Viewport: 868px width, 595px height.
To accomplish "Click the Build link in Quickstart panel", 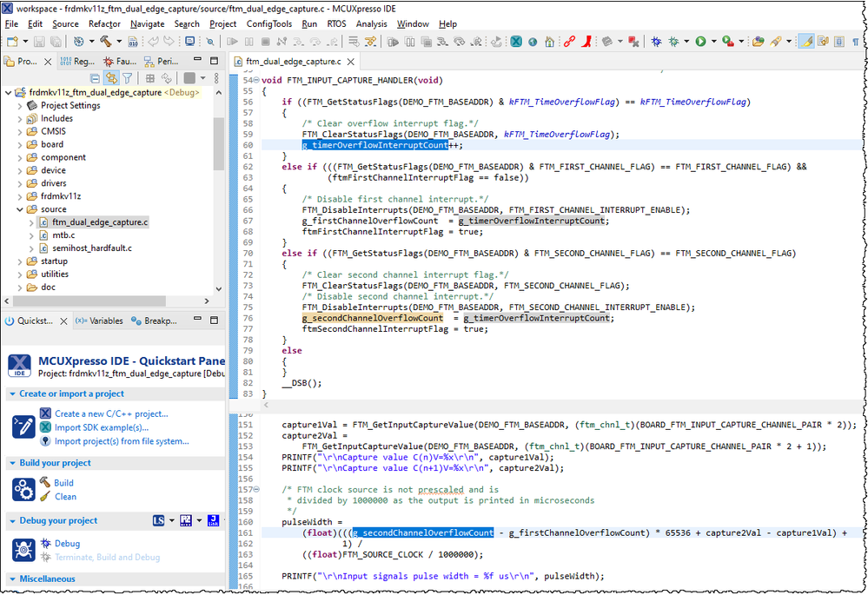I will coord(63,483).
